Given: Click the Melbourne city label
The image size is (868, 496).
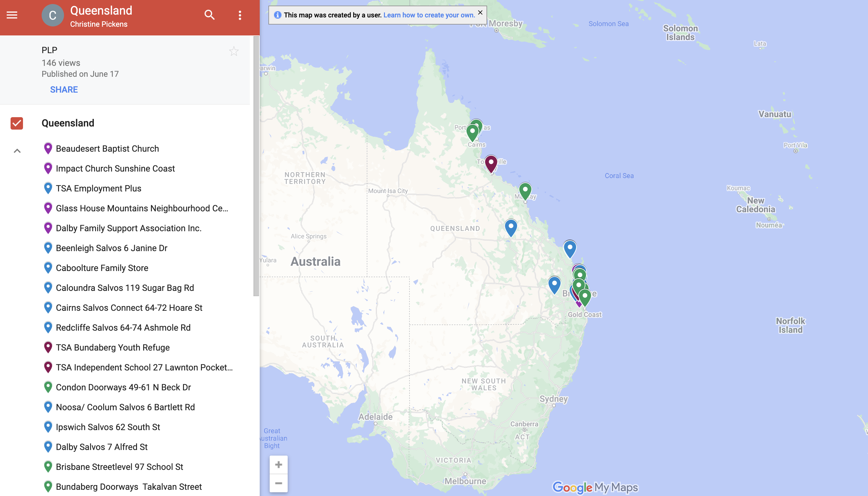Looking at the screenshot, I should coord(465,481).
